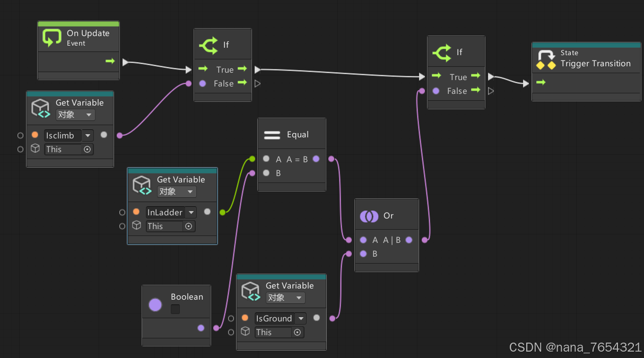Select the branch icon on second If node
Image resolution: width=644 pixels, height=358 pixels.
point(443,52)
